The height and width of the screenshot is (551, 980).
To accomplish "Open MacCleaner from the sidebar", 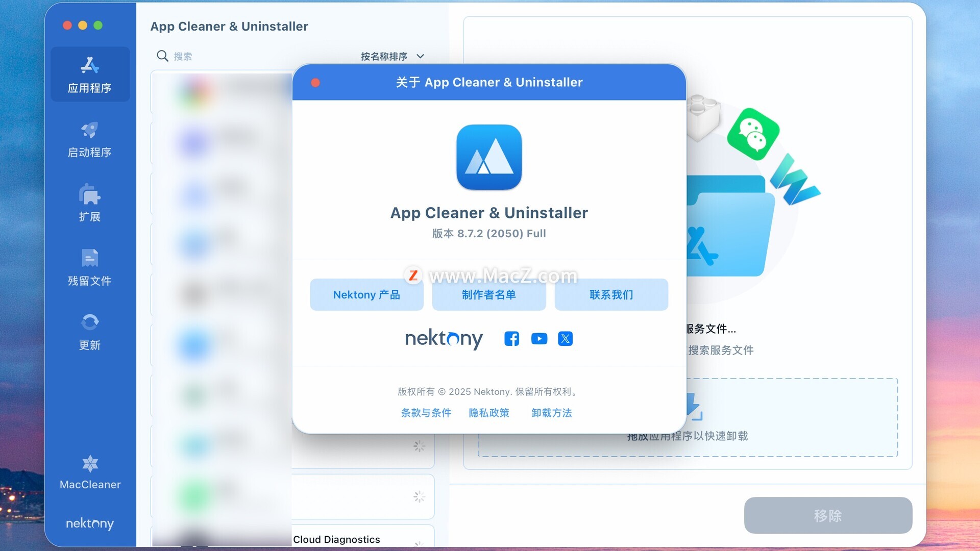I will pos(90,472).
